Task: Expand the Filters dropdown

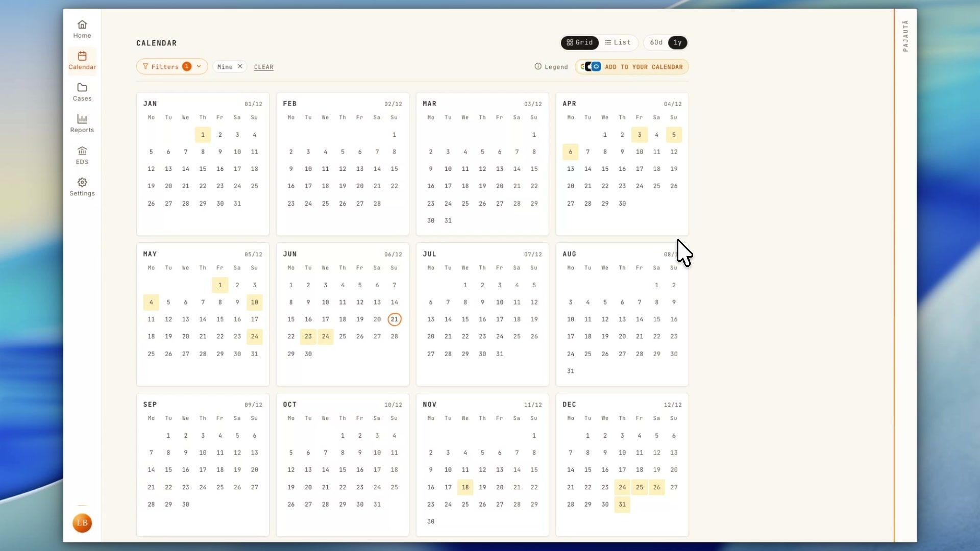Action: (x=172, y=66)
